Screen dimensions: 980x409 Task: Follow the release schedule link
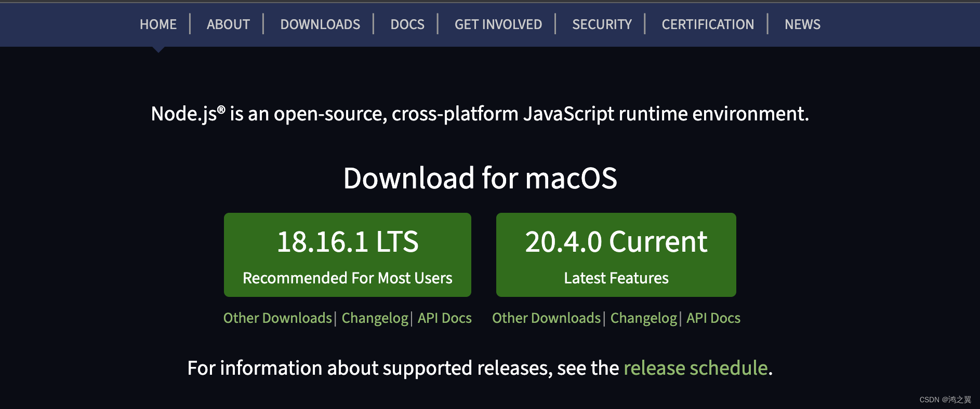tap(696, 368)
